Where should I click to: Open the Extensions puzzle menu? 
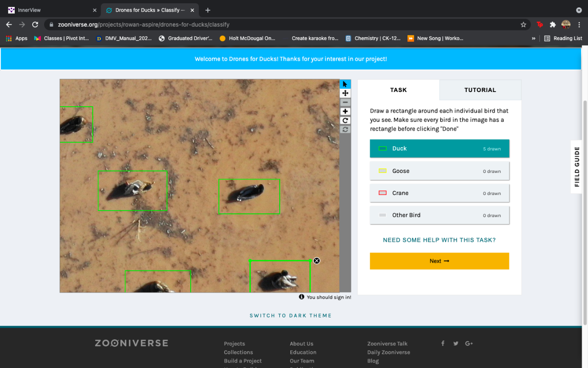point(553,24)
